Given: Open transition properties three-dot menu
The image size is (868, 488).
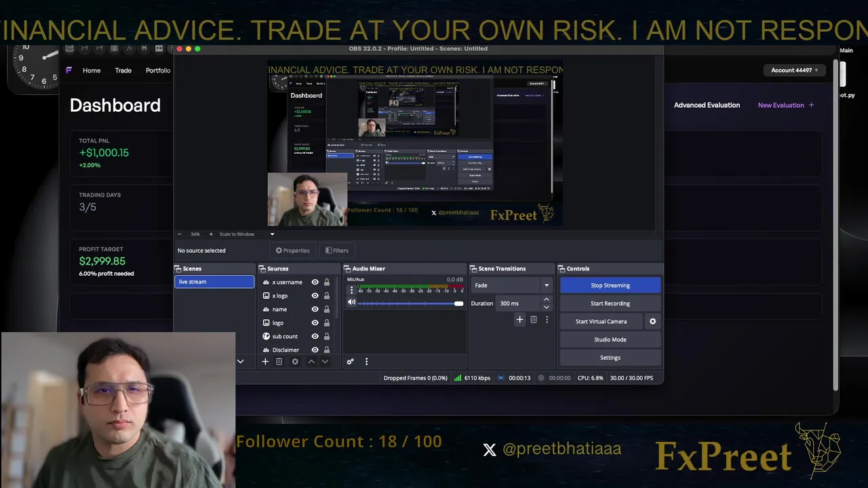Looking at the screenshot, I should (x=547, y=320).
